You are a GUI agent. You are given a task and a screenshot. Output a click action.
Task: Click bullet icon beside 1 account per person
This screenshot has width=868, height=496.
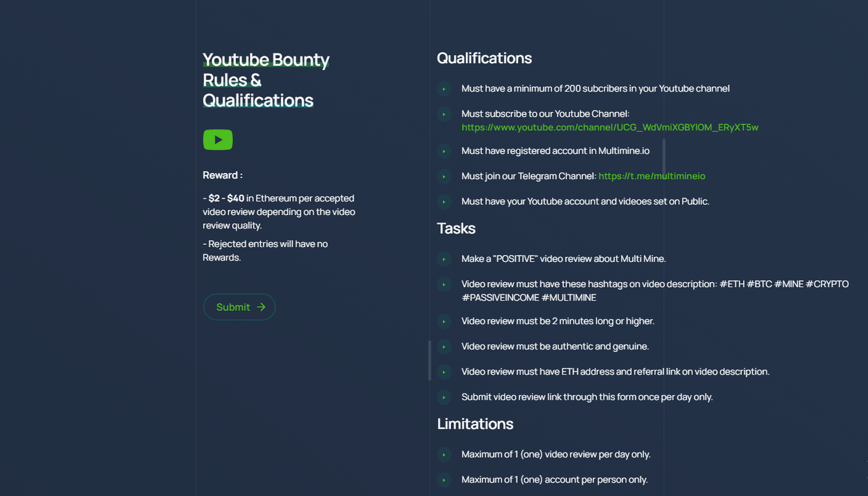(x=444, y=480)
